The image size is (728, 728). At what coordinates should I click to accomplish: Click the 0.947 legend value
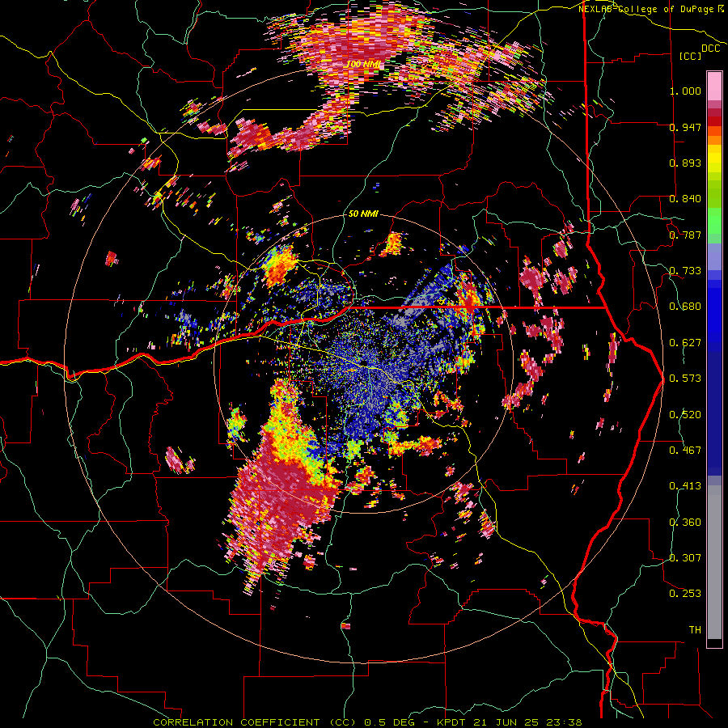685,127
